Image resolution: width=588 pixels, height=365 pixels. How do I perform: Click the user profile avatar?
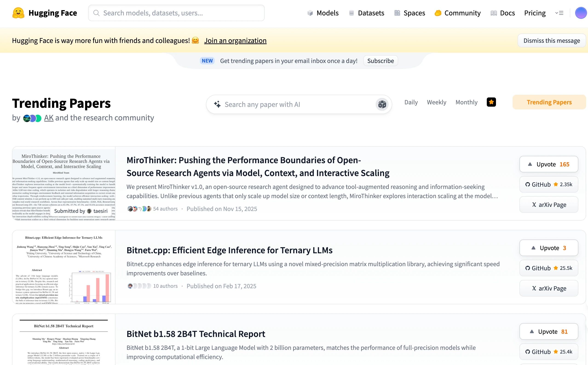click(580, 13)
